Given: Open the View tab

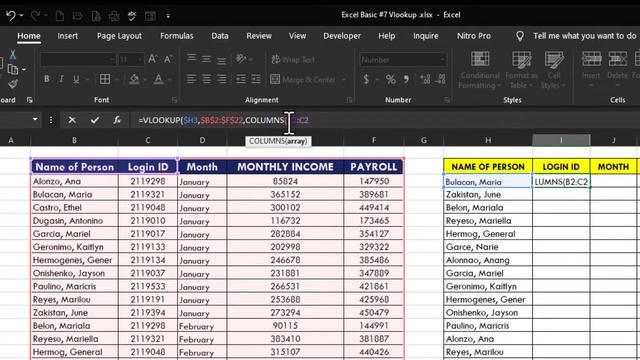Looking at the screenshot, I should click(x=297, y=36).
